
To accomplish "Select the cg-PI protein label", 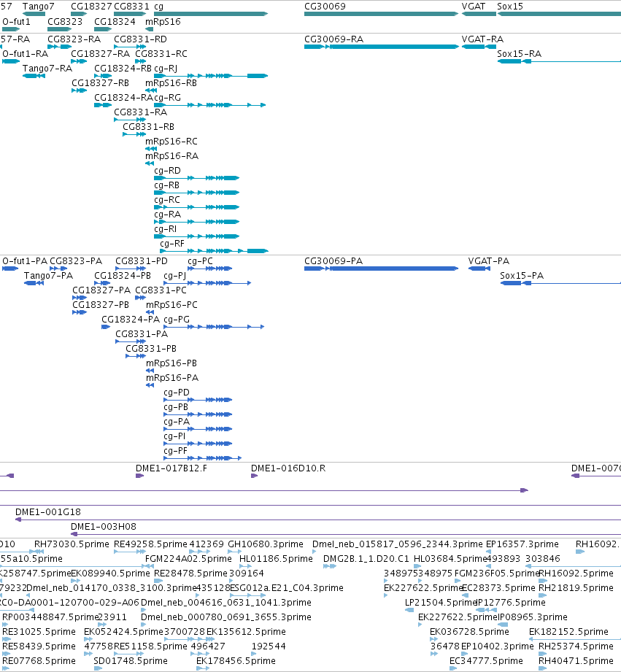I will pyautogui.click(x=174, y=436).
